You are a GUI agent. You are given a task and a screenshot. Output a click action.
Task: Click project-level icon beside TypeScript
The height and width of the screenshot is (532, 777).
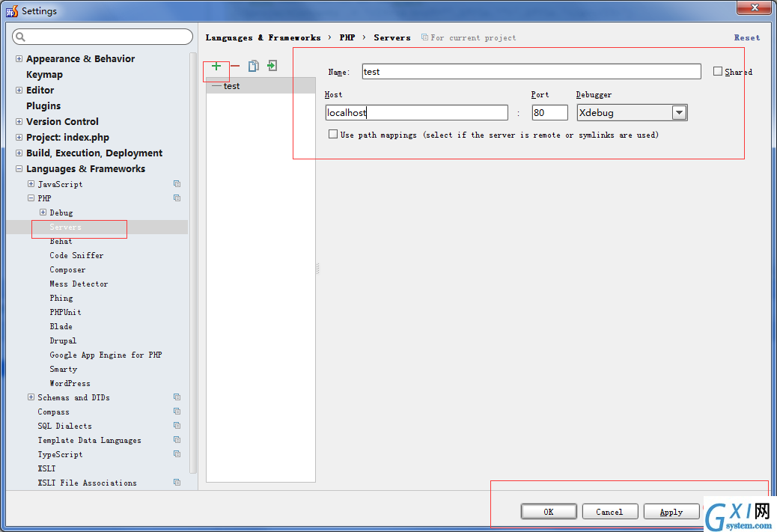tap(177, 454)
